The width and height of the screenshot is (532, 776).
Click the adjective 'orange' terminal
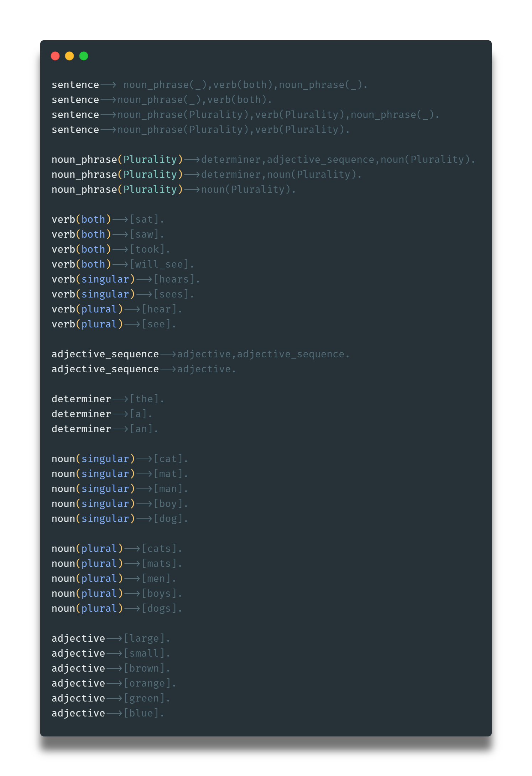pos(147,683)
